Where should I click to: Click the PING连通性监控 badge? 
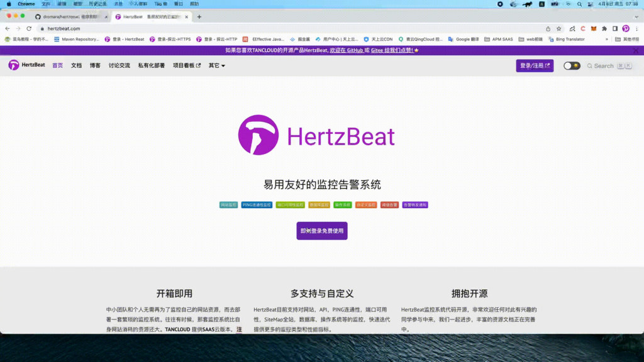point(257,205)
